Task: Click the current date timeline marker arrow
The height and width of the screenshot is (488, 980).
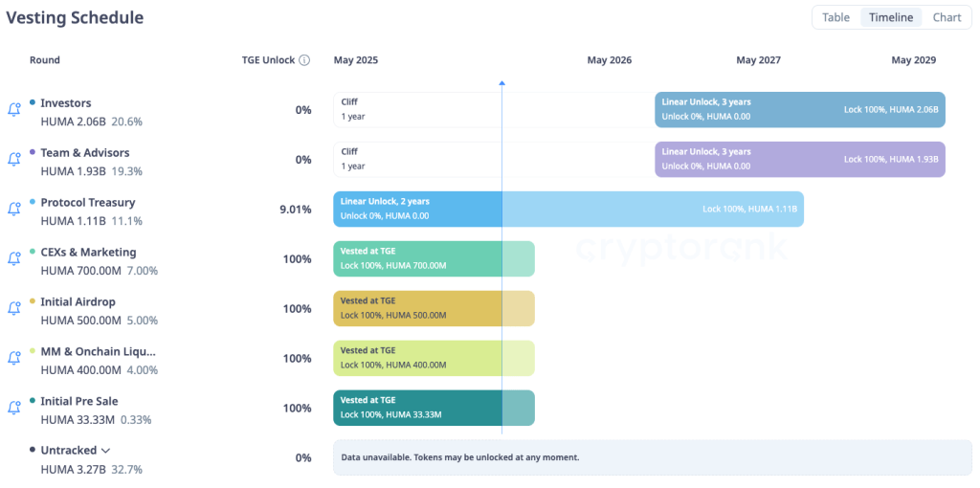Action: click(x=501, y=83)
